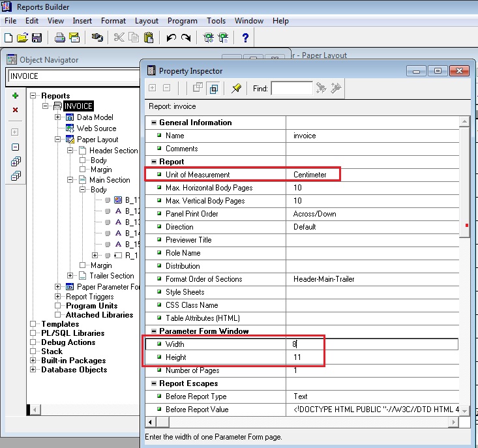478x448 pixels.
Task: Open the Layout menu
Action: pos(147,21)
